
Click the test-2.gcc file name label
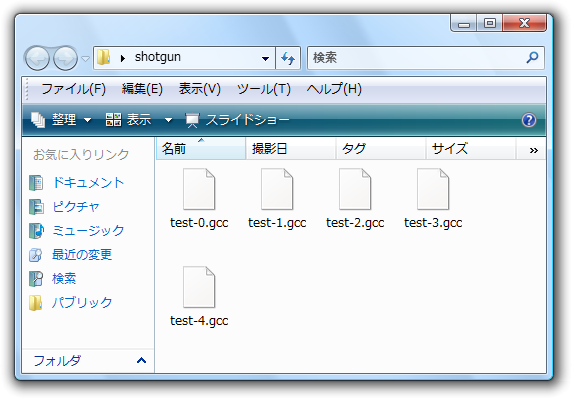coord(355,223)
